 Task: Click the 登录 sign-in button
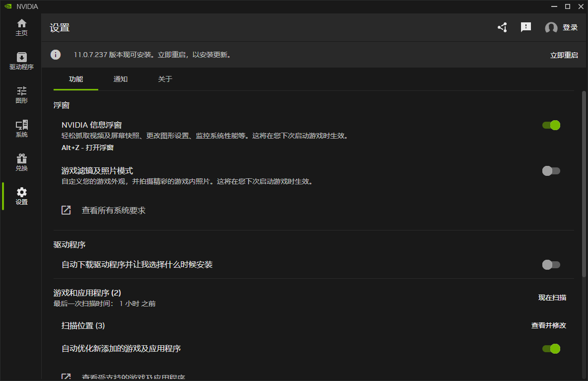[x=570, y=27]
